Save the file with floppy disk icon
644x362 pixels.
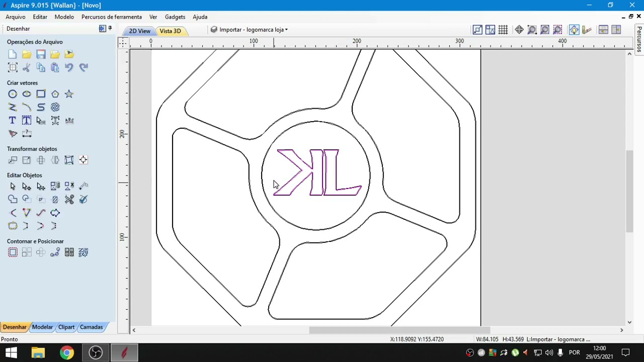point(41,54)
